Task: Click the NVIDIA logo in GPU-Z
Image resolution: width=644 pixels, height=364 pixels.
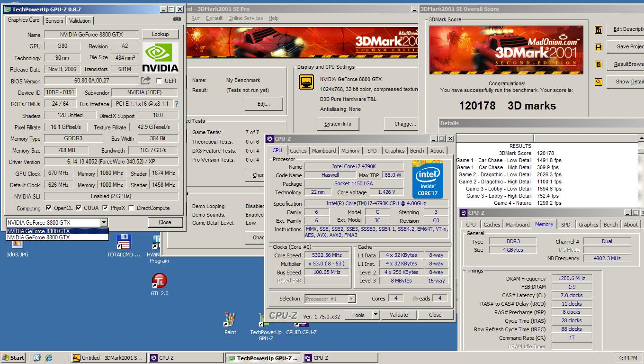Action: (160, 57)
